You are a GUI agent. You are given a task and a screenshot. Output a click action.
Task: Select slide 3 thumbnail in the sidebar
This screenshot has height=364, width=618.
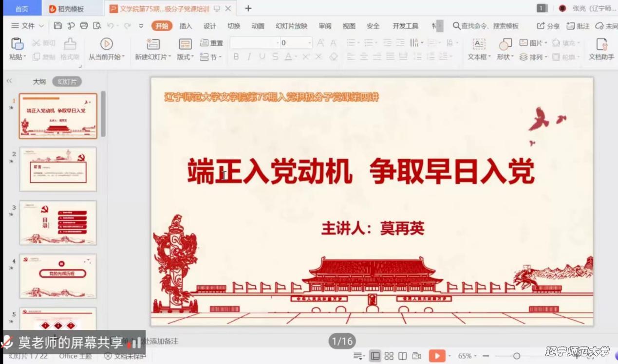(x=57, y=223)
